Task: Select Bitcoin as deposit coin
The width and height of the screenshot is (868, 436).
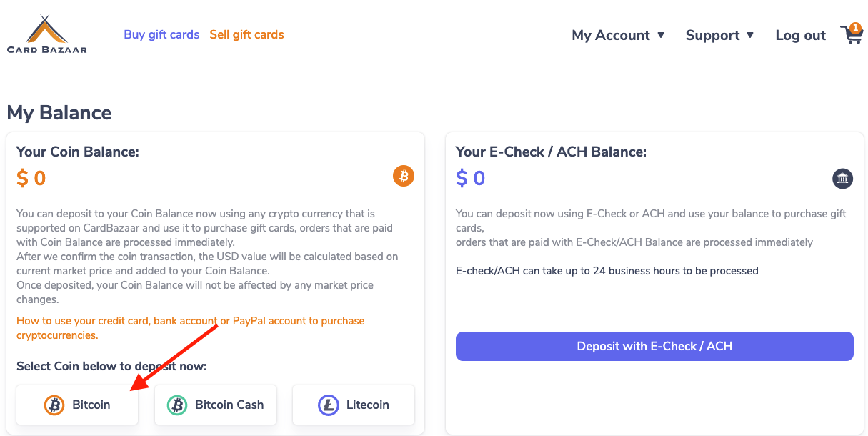Action: click(x=77, y=405)
